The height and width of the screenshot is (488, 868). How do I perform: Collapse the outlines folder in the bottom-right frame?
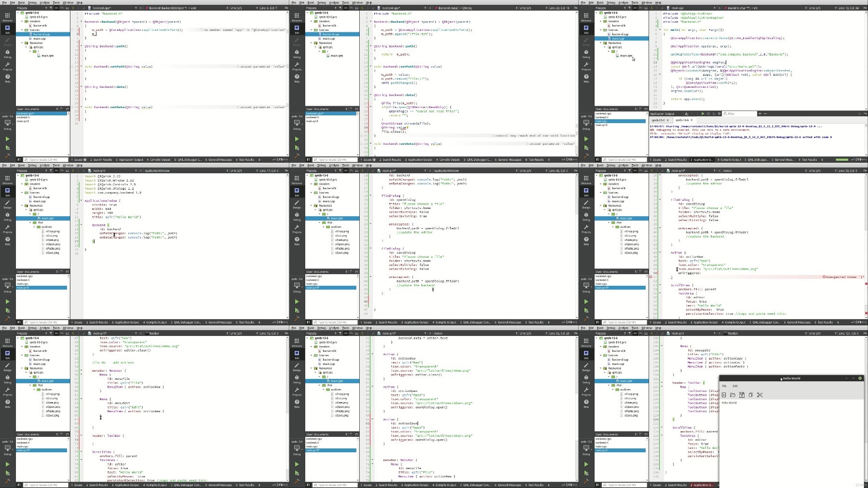click(613, 390)
